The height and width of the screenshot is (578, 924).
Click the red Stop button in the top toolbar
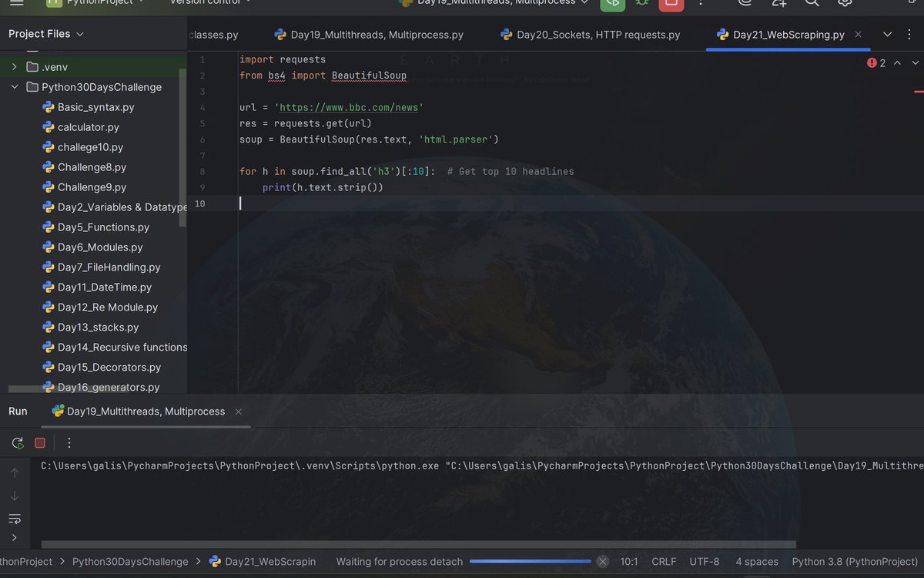(x=671, y=3)
